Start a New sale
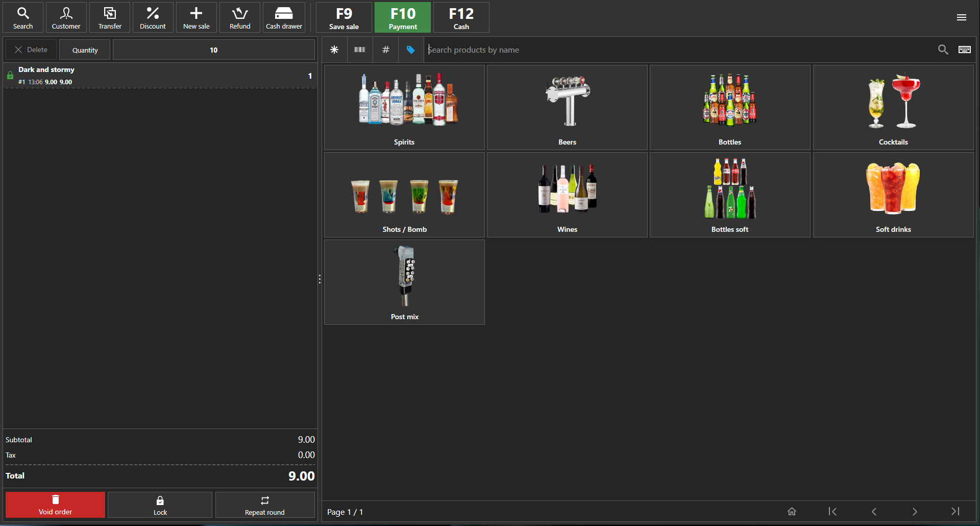 [197, 18]
